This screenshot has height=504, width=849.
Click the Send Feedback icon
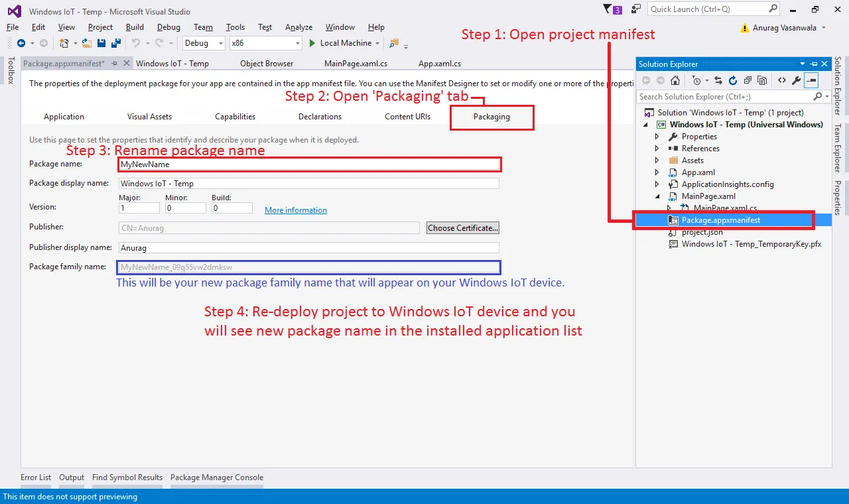[636, 9]
